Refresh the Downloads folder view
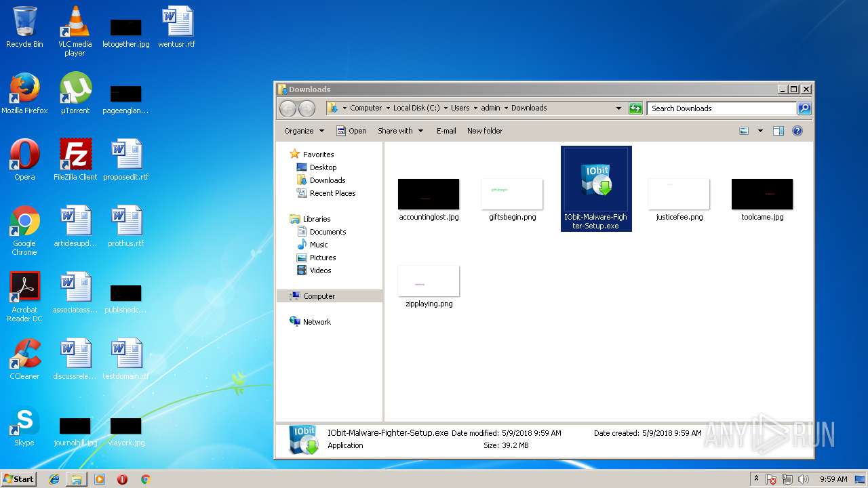The width and height of the screenshot is (868, 488). (x=635, y=108)
